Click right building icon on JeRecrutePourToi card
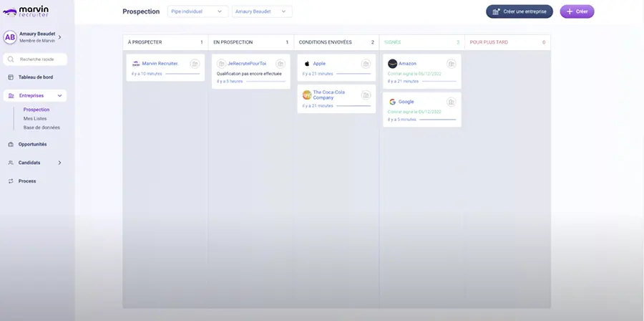The width and height of the screenshot is (644, 321). (x=280, y=64)
